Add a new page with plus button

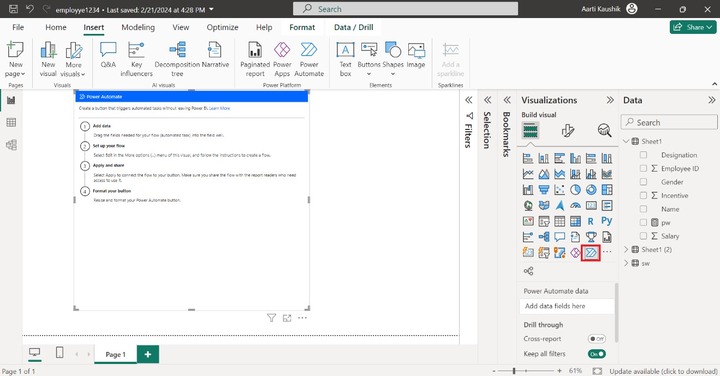click(148, 354)
